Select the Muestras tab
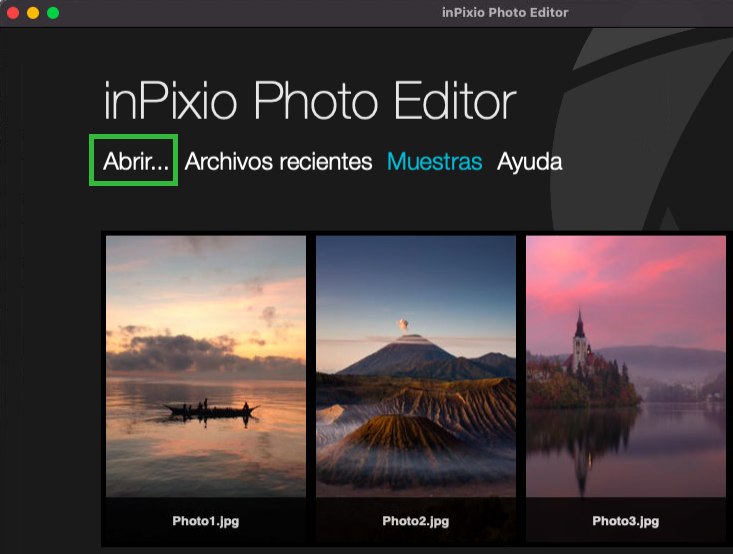733x554 pixels. coord(434,162)
